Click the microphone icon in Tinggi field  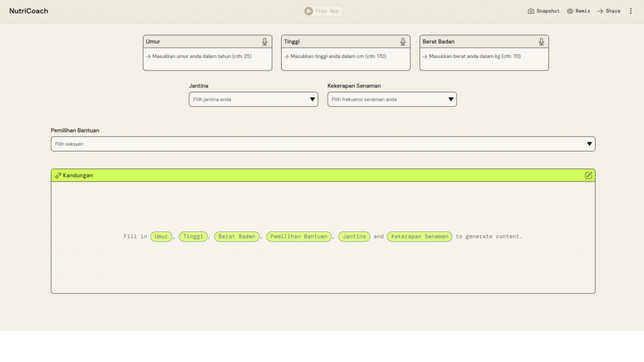pyautogui.click(x=403, y=41)
